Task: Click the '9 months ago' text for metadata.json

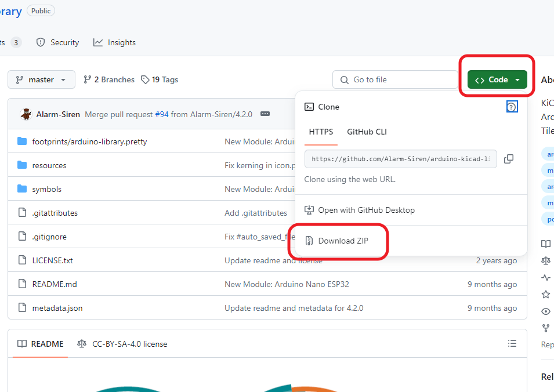Action: [x=492, y=308]
